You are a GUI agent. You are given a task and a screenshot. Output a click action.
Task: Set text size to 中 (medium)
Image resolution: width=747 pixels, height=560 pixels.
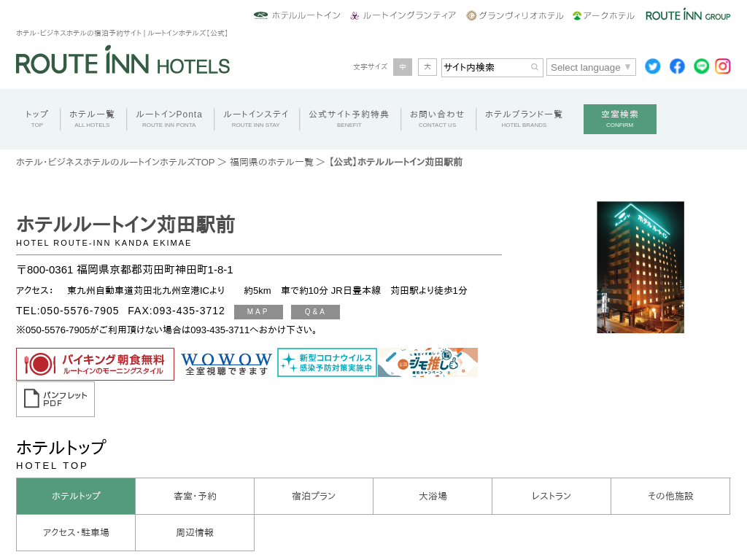point(403,67)
